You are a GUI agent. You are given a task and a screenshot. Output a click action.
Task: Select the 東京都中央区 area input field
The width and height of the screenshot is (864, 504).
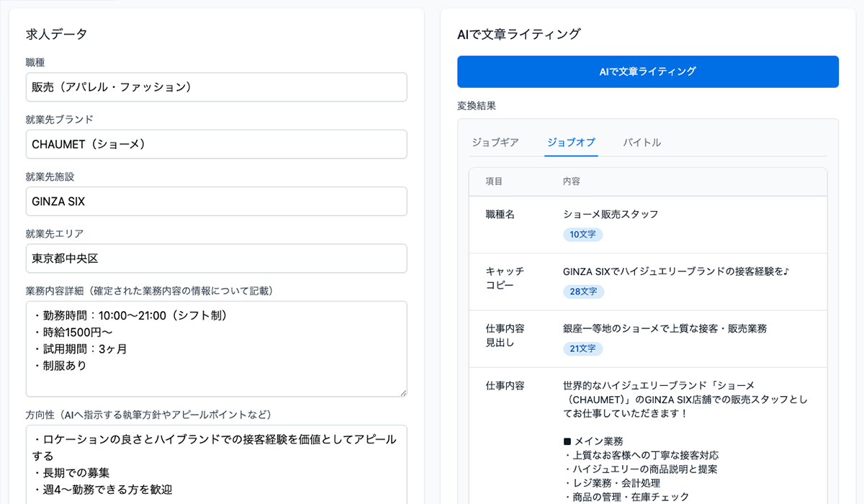(x=216, y=258)
